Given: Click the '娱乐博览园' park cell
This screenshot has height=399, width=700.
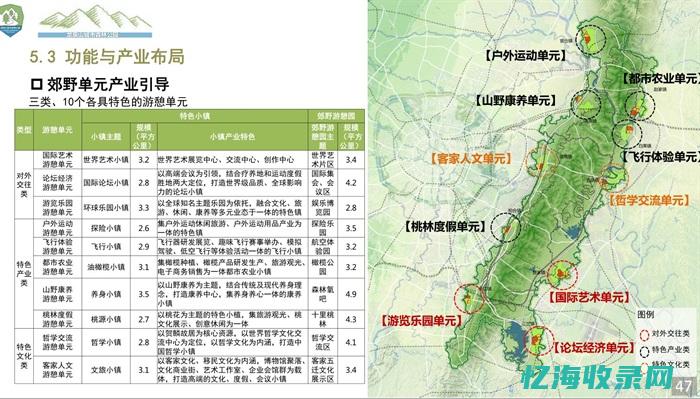Looking at the screenshot, I should click(x=323, y=208).
